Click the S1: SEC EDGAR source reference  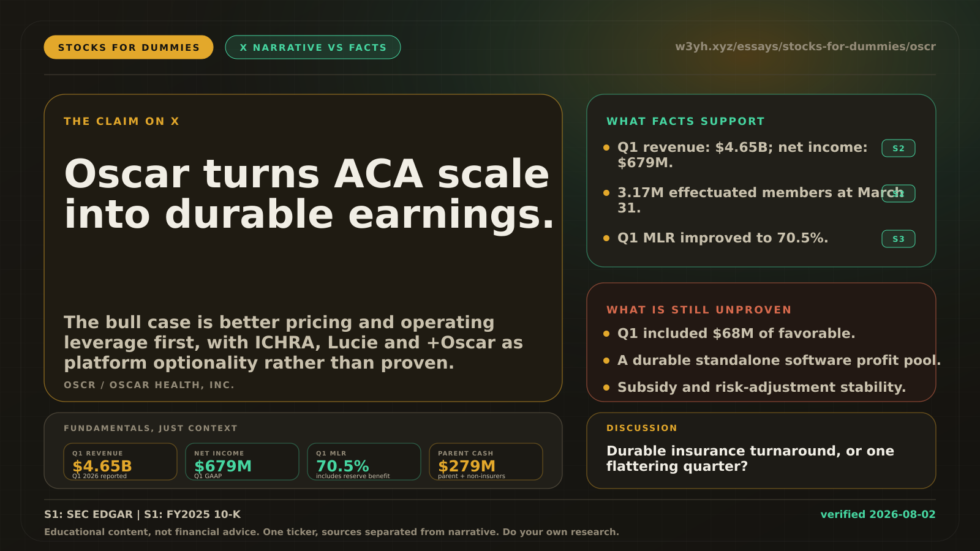(x=88, y=514)
